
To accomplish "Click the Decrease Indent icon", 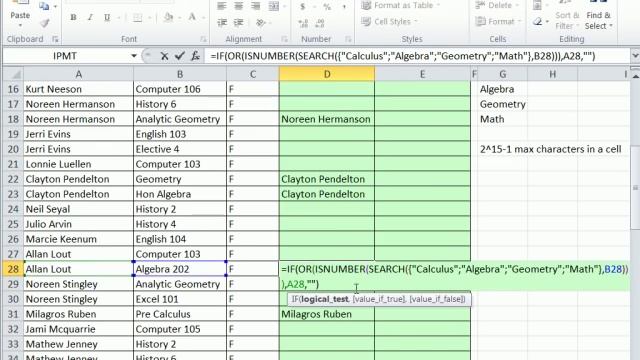I will click(x=222, y=23).
